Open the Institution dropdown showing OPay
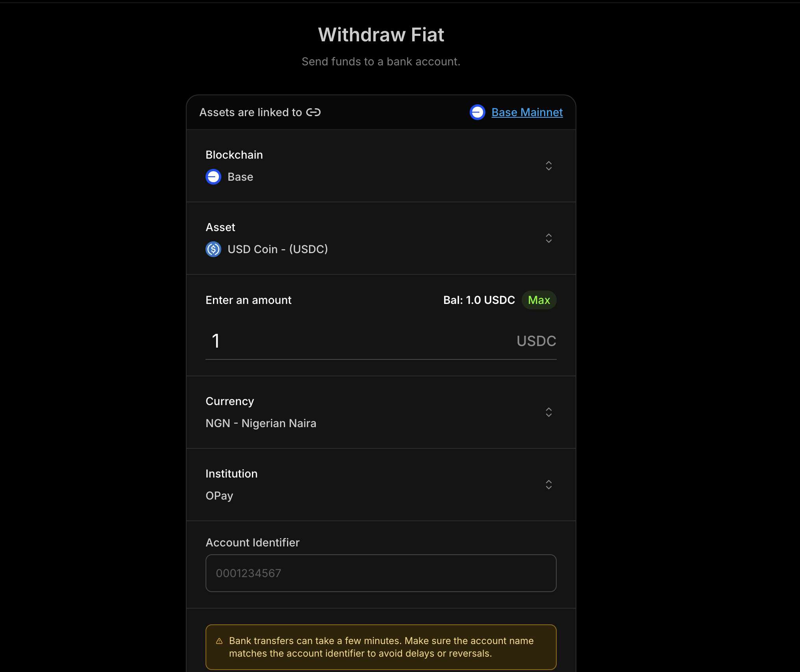 pyautogui.click(x=381, y=485)
